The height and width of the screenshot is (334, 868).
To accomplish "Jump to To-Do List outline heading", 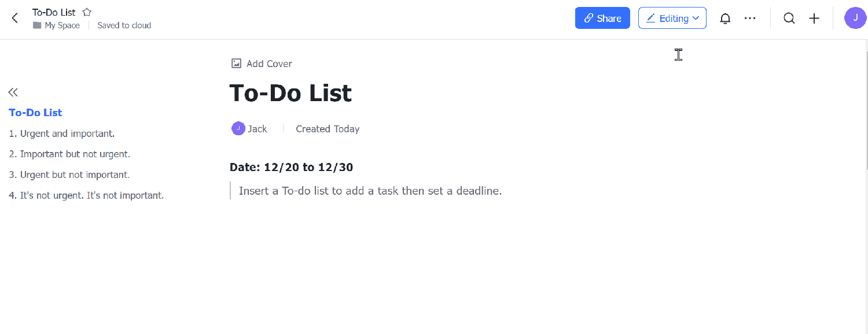I will click(35, 113).
